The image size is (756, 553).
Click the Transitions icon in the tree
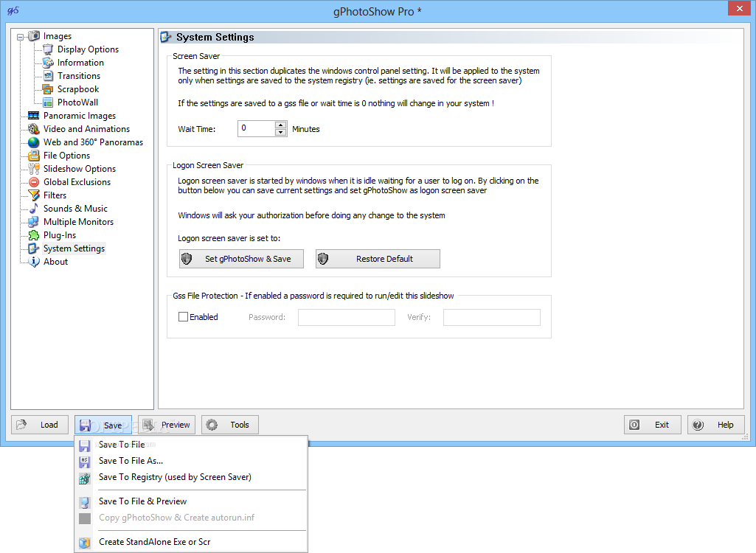[48, 76]
